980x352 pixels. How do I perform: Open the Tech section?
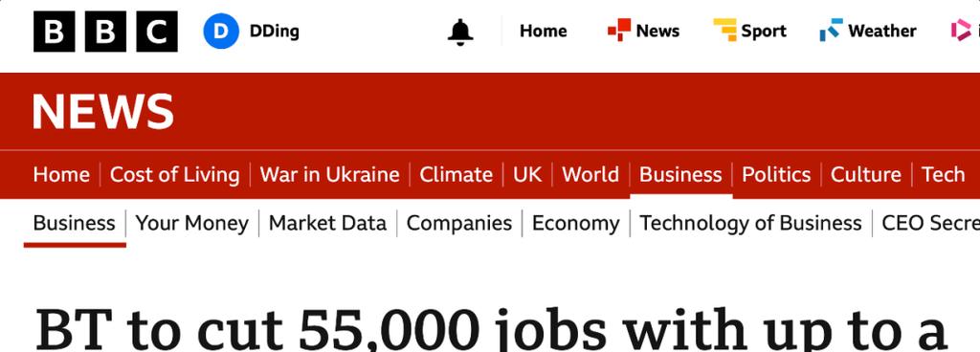click(943, 175)
